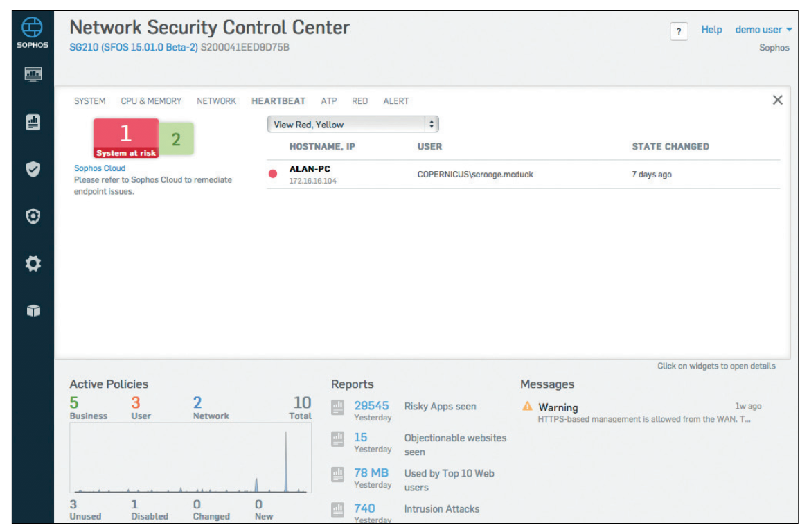Switch to the RED tab
The image size is (809, 532).
click(x=359, y=101)
